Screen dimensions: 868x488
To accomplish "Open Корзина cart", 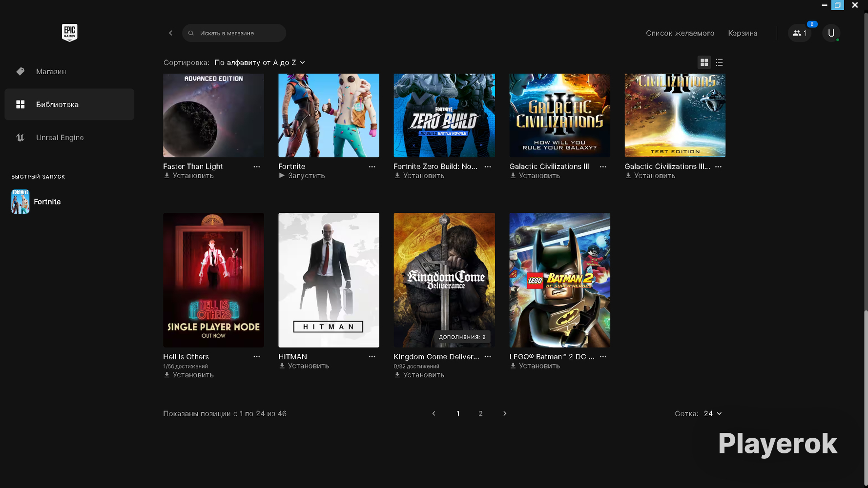I will 743,33.
